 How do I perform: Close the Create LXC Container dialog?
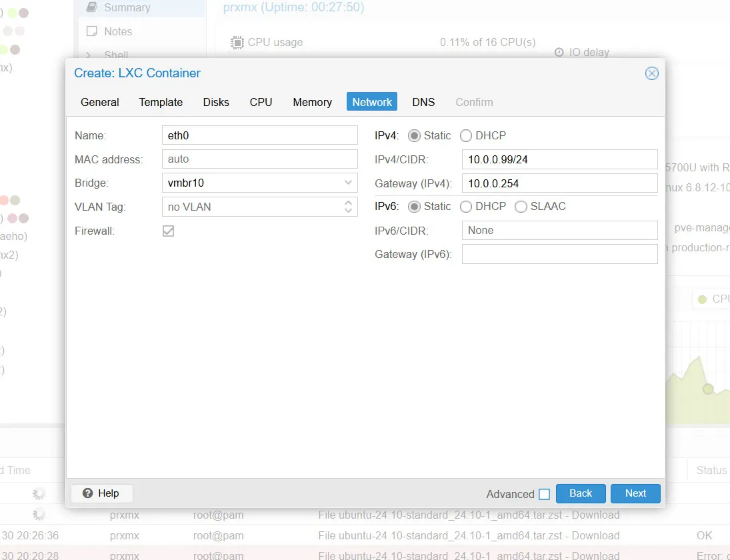(x=651, y=73)
